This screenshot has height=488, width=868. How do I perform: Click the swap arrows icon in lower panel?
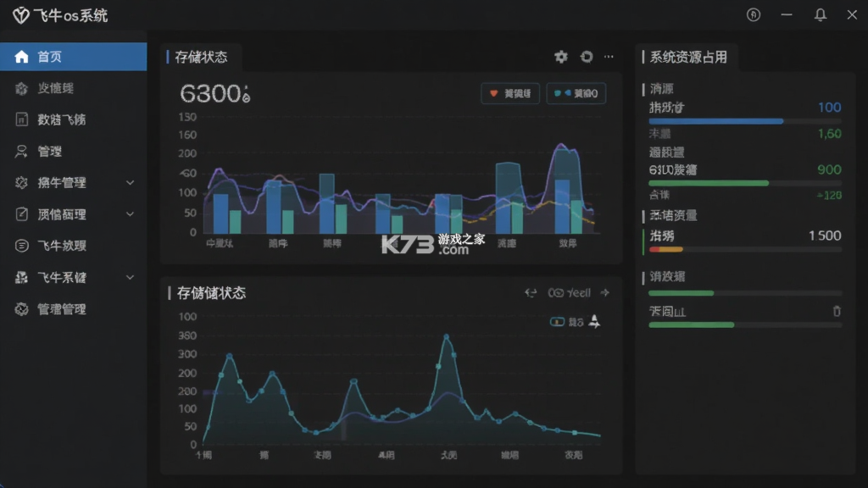click(531, 292)
